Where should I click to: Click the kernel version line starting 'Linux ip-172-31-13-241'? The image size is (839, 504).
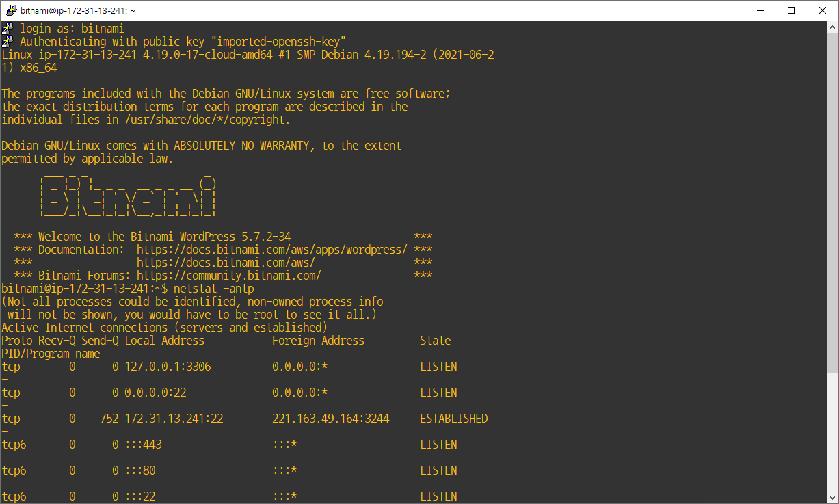click(248, 55)
